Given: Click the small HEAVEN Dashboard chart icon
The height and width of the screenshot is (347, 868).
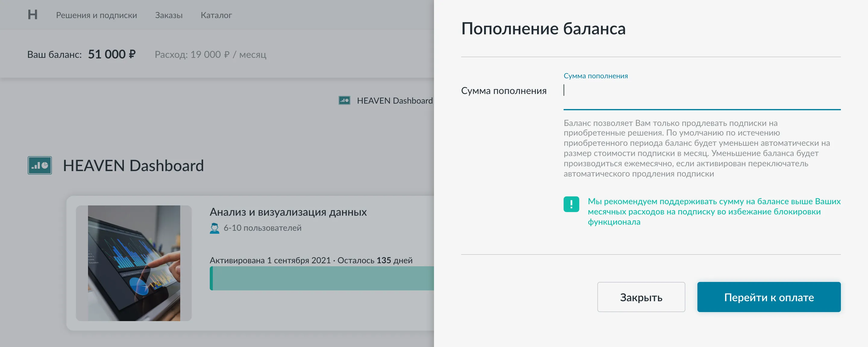Looking at the screenshot, I should [x=344, y=100].
